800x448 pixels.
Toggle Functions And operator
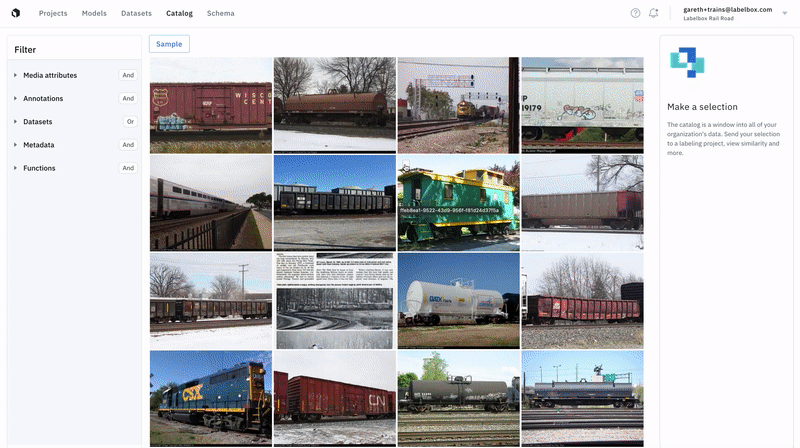pos(128,168)
